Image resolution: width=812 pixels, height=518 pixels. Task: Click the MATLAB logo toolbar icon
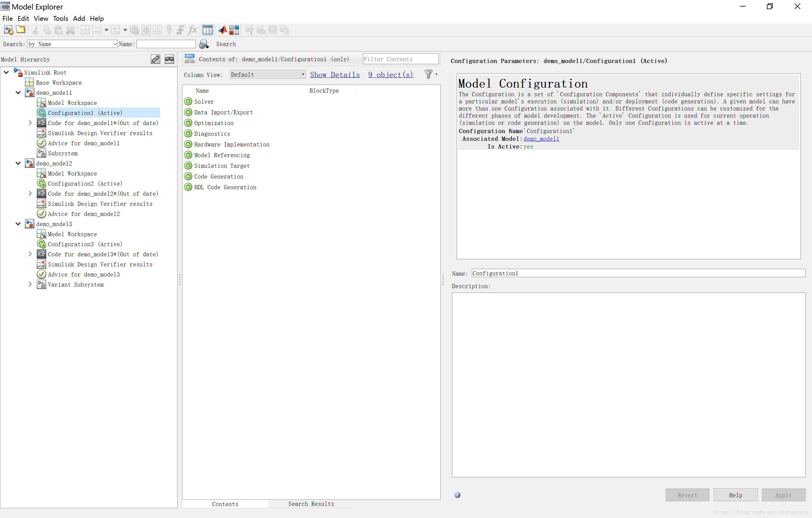(222, 30)
